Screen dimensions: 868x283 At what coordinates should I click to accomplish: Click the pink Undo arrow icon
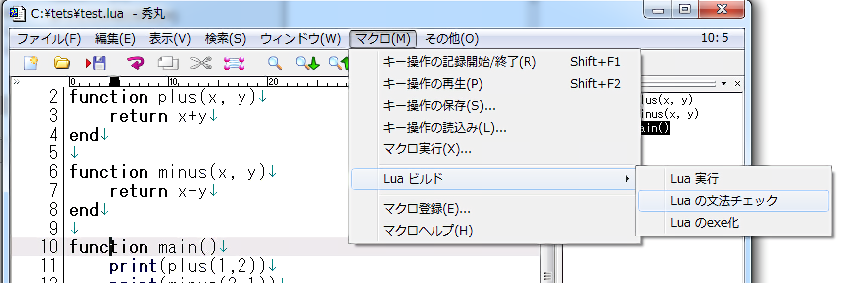[135, 63]
